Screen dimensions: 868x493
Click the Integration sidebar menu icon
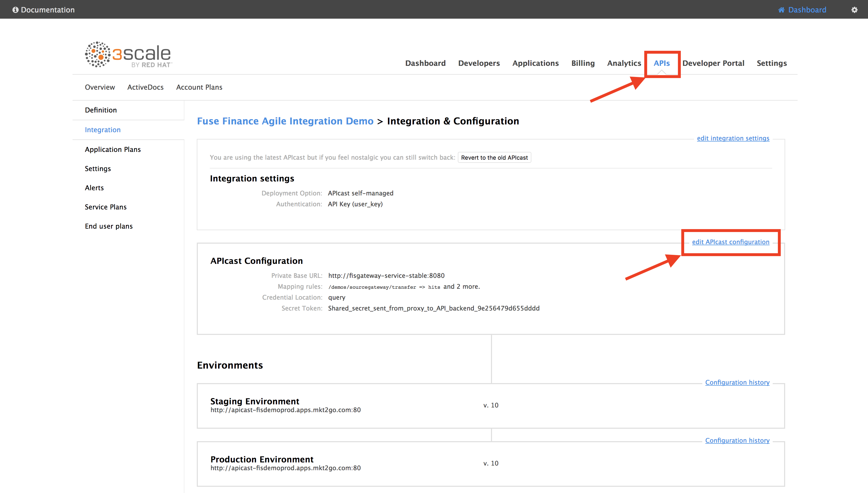[103, 130]
